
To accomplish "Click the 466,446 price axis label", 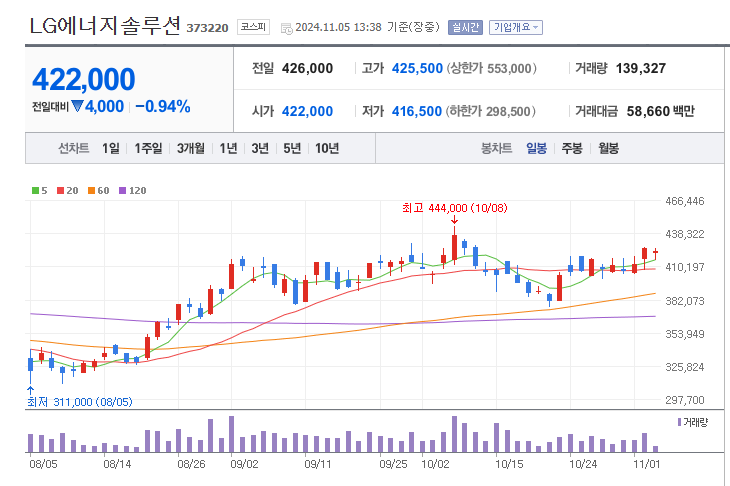I will pos(685,201).
